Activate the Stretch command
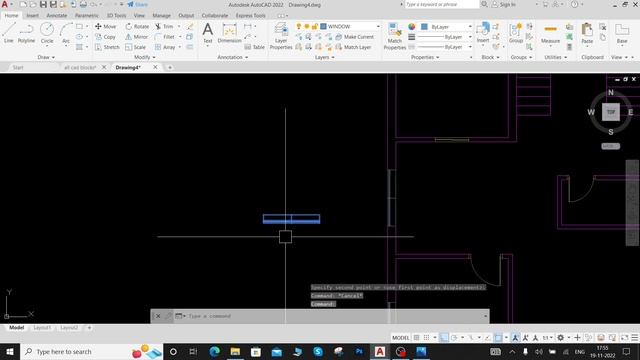 pos(107,47)
